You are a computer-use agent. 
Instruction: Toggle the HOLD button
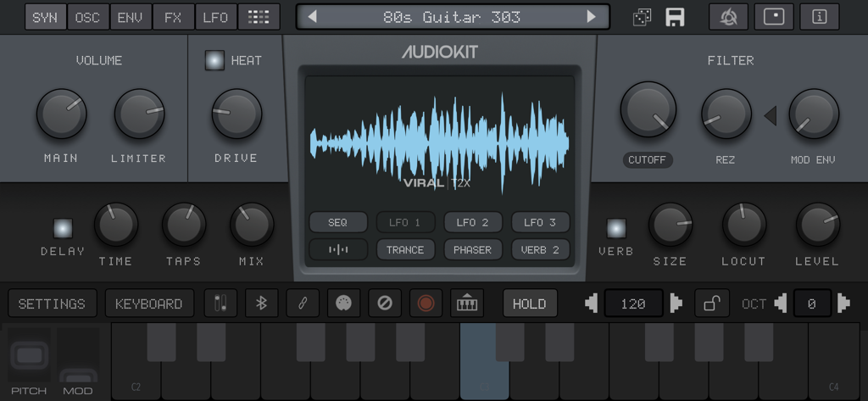coord(530,304)
